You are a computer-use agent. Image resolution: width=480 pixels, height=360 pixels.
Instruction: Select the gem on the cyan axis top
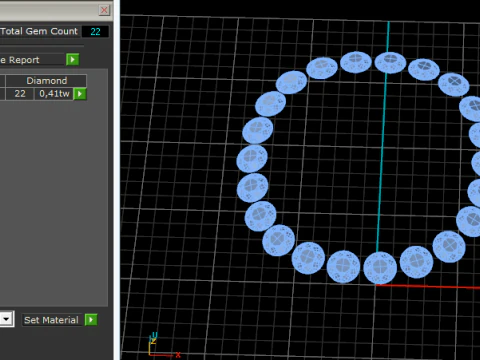coord(390,62)
